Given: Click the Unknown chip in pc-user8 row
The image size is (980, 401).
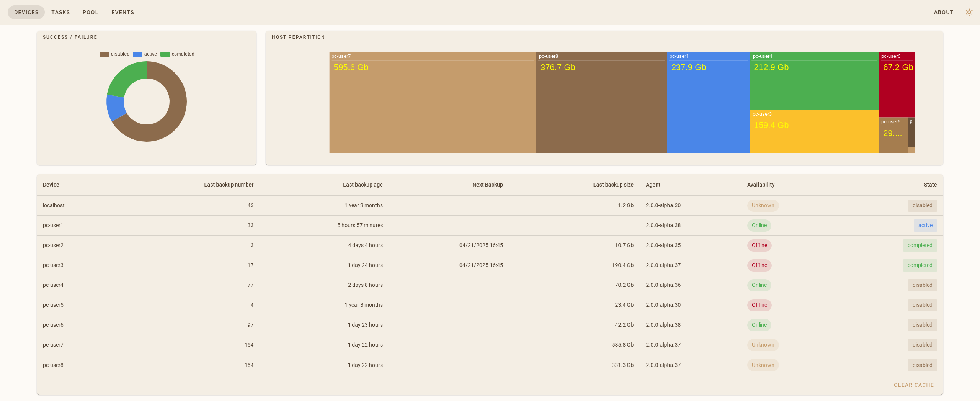Looking at the screenshot, I should click(x=763, y=365).
